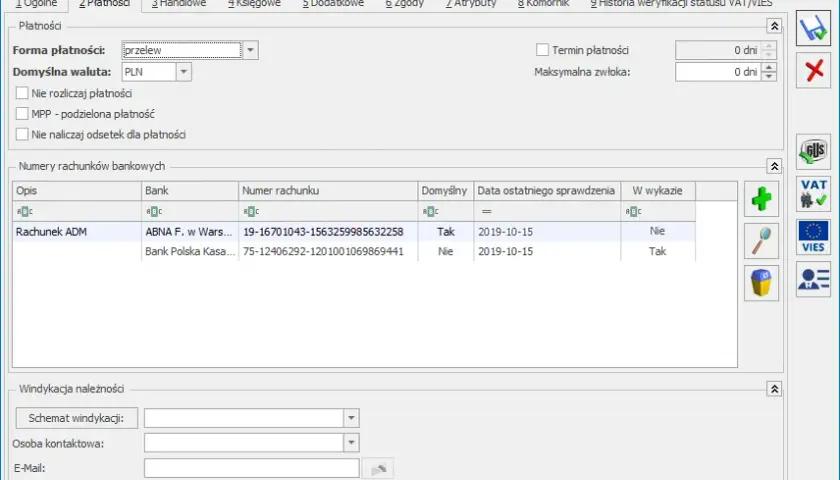This screenshot has height=480, width=840.
Task: Collapse the Numery rachunków bankowych section
Action: (774, 166)
